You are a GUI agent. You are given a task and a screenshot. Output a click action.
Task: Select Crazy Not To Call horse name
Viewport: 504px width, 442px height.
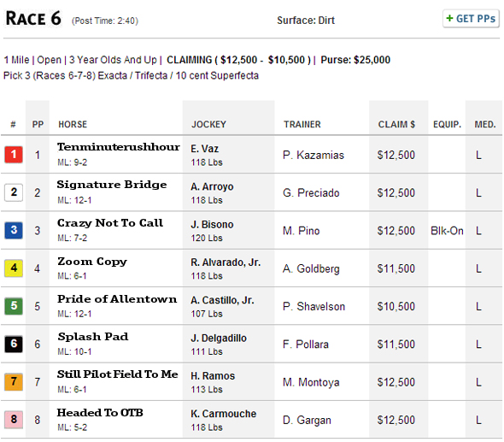click(x=110, y=222)
